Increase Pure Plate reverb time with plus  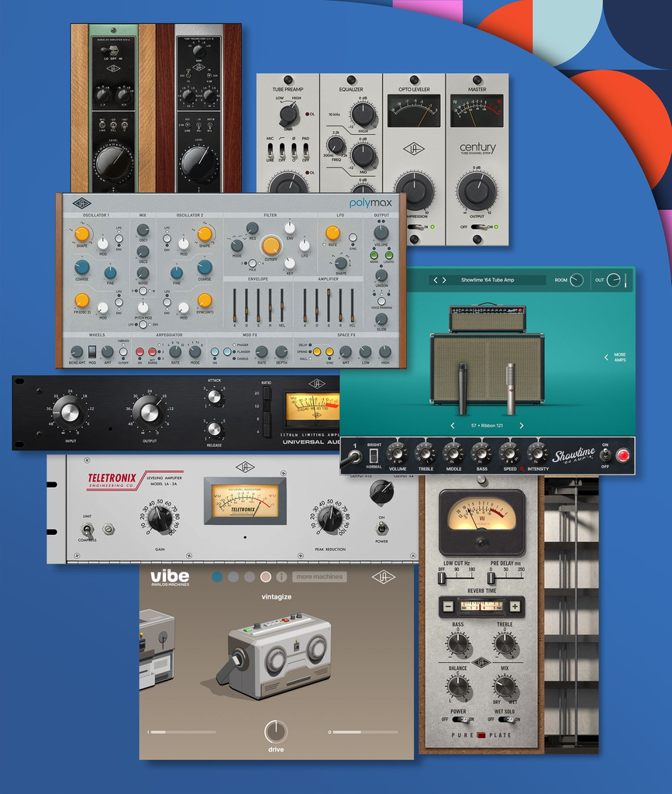tap(515, 606)
